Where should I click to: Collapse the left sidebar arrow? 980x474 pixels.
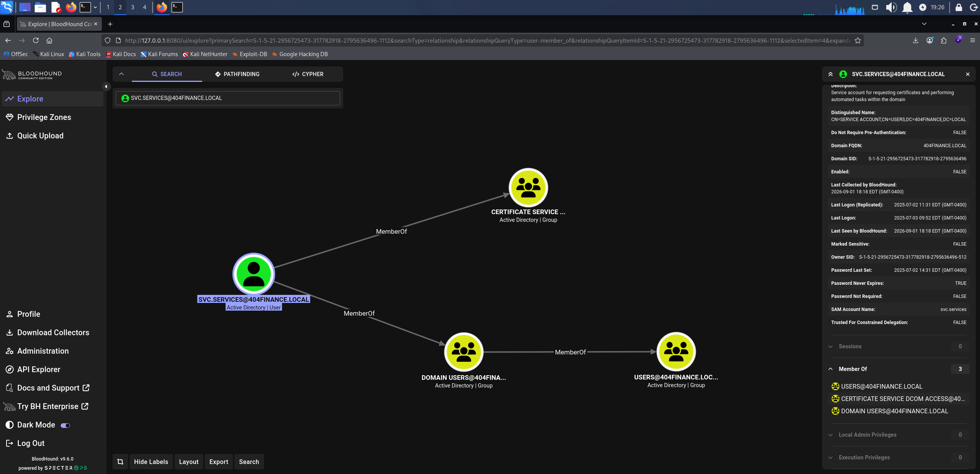pyautogui.click(x=106, y=86)
